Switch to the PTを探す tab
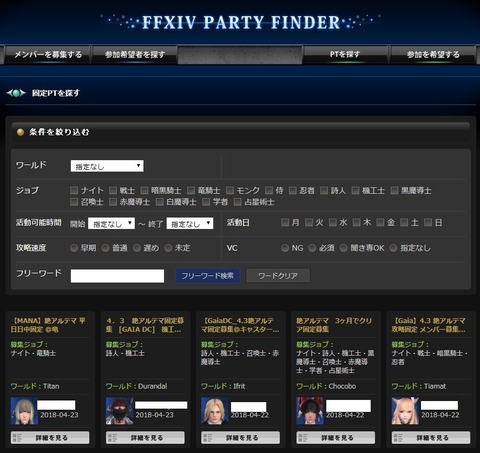Image resolution: width=480 pixels, height=453 pixels. pos(345,54)
